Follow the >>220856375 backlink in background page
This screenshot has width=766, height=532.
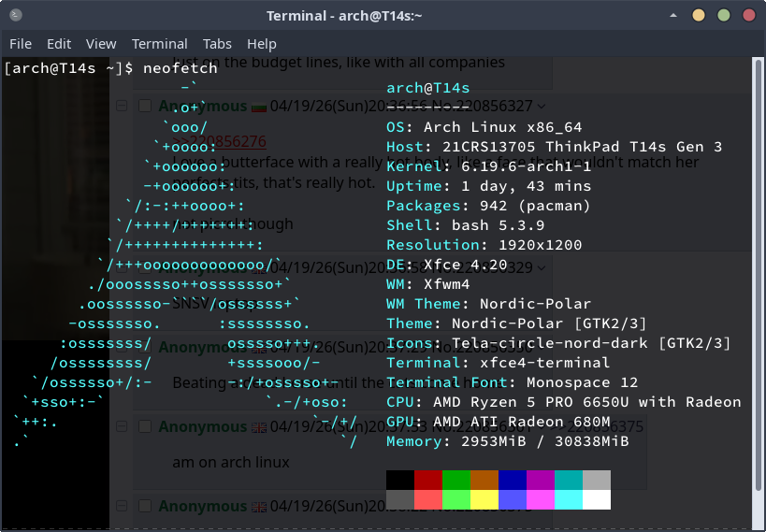pos(598,426)
